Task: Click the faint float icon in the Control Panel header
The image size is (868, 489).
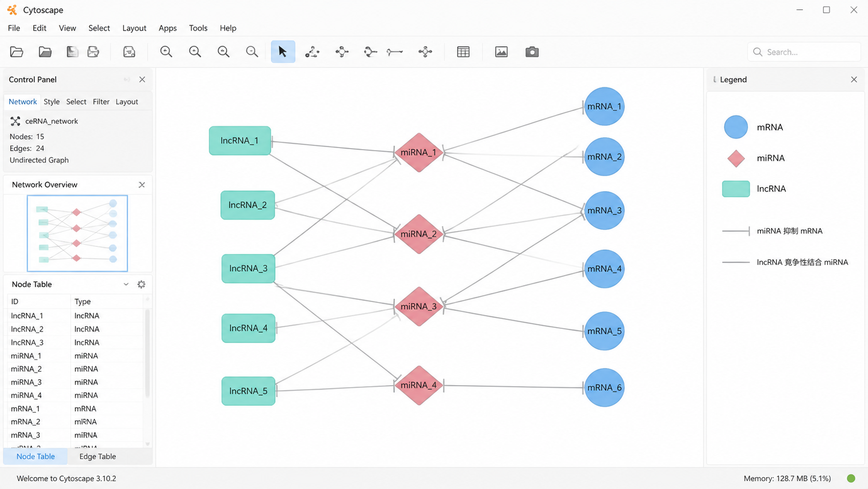Action: (127, 80)
